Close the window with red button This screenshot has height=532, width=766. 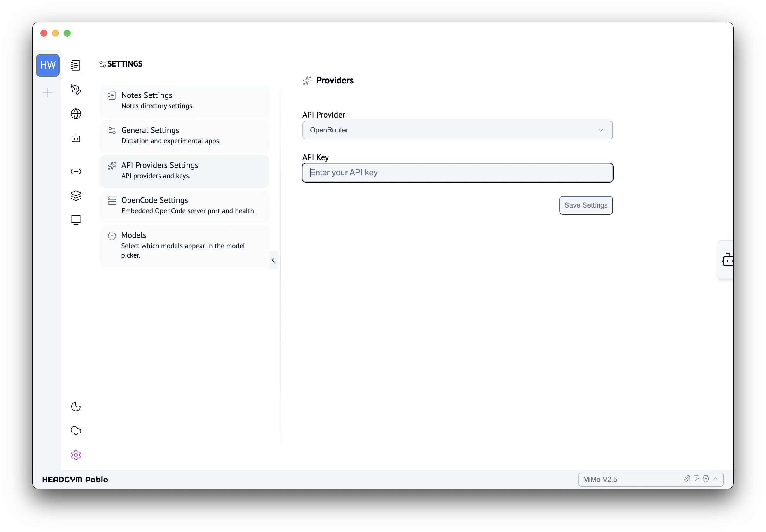[x=44, y=33]
